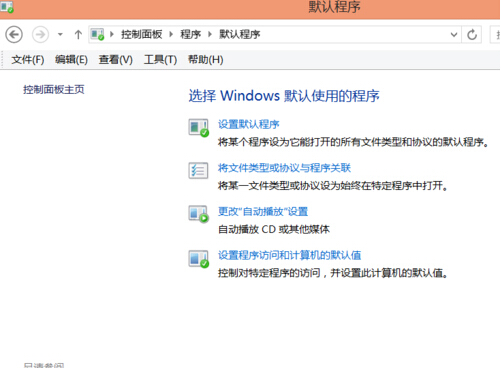Open 设置程序访问和计算机的默认值 link
Screen dimensions: 501x368
tap(290, 255)
